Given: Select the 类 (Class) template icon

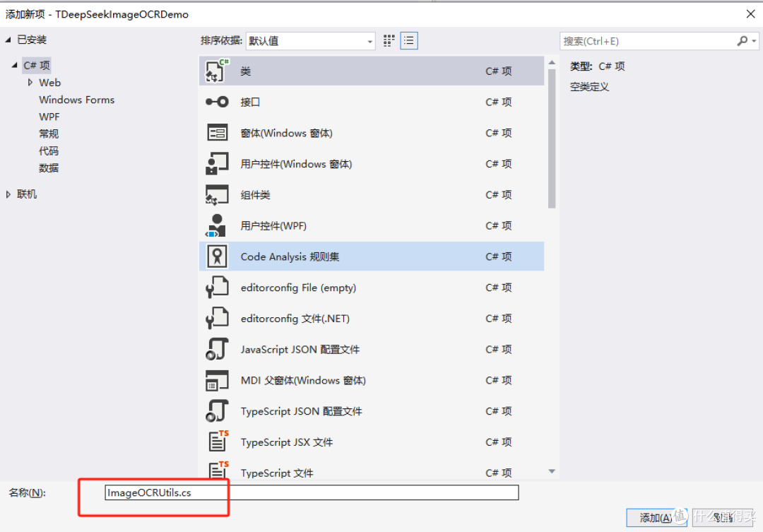Looking at the screenshot, I should [x=217, y=71].
